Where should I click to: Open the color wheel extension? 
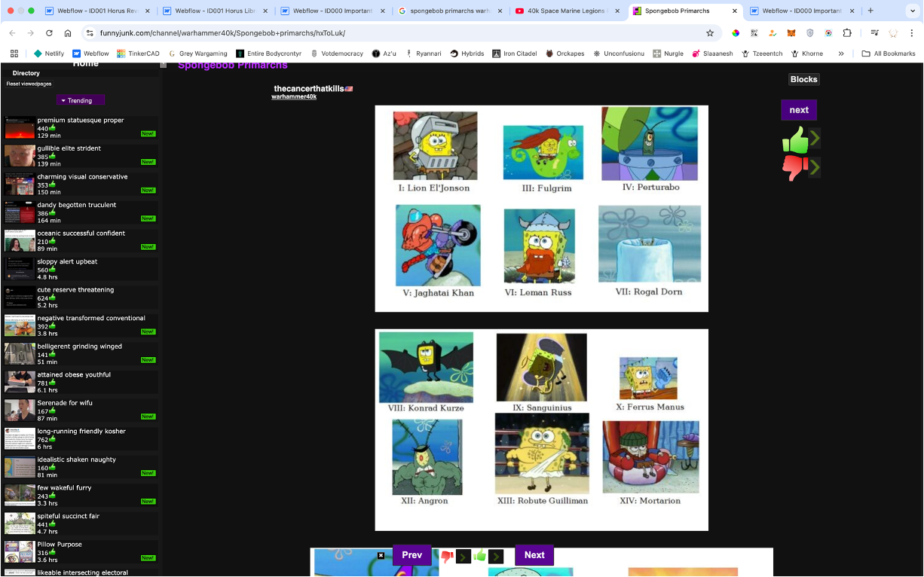tap(736, 33)
